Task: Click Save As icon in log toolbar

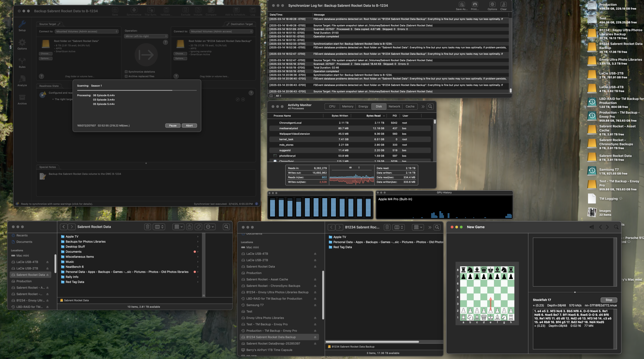Action: point(461,5)
